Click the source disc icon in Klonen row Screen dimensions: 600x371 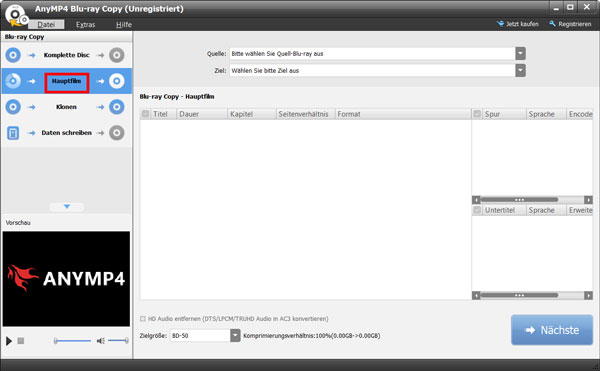(13, 107)
